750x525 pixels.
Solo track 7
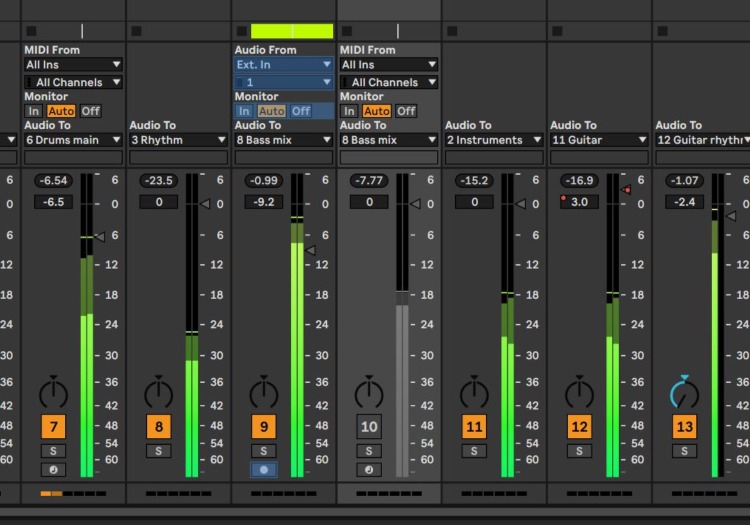(x=53, y=451)
